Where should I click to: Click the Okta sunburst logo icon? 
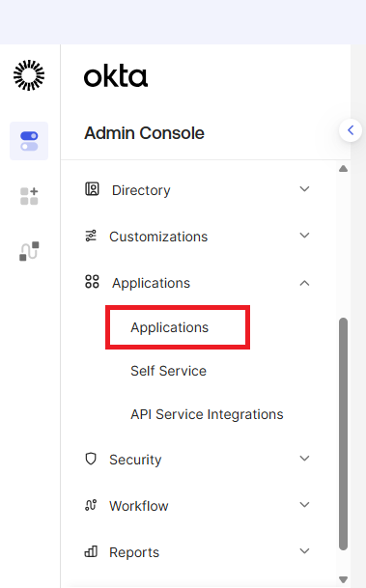pos(29,75)
